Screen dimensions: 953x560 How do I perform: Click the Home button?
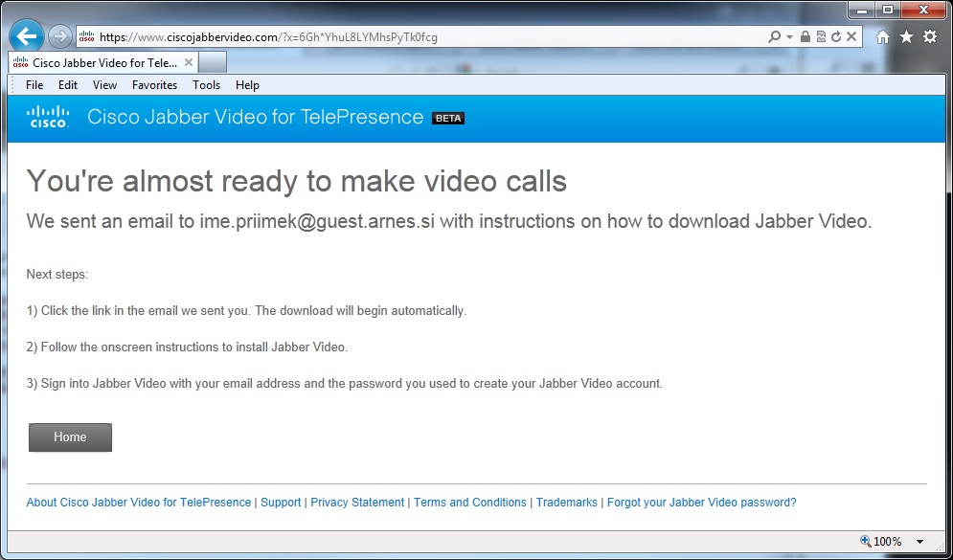pos(71,437)
